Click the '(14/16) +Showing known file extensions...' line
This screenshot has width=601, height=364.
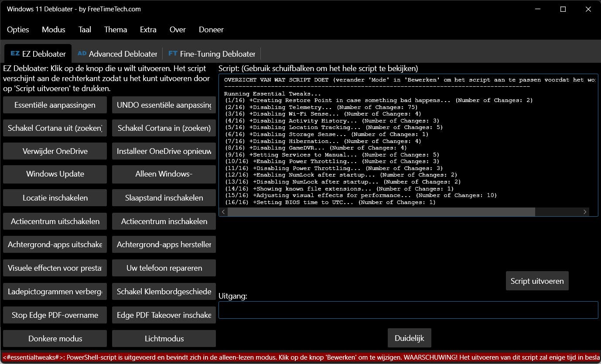pyautogui.click(x=339, y=189)
